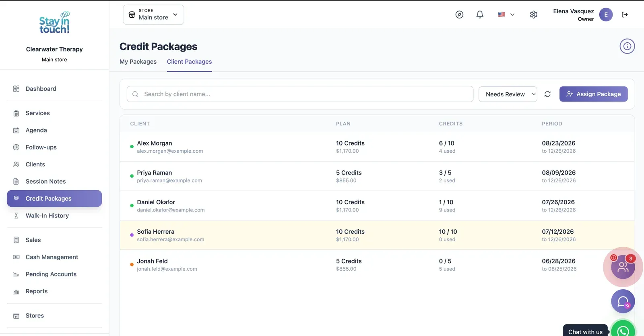Open Cash Management

coord(54,257)
